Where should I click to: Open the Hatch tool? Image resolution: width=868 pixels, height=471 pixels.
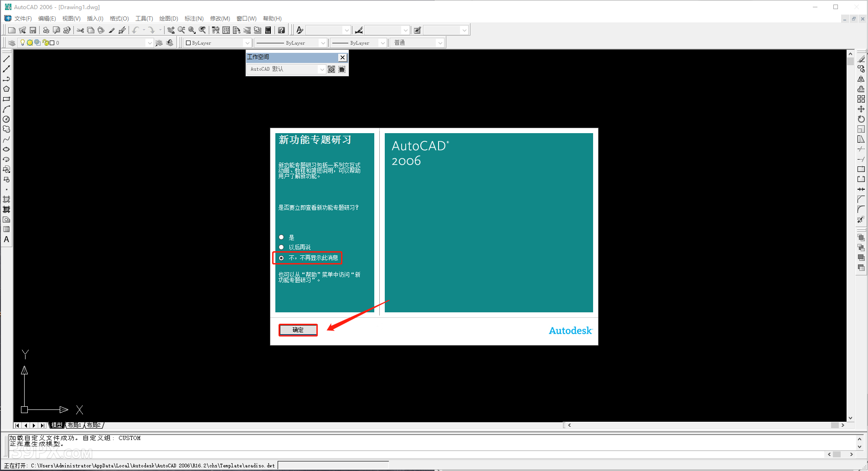pos(6,199)
